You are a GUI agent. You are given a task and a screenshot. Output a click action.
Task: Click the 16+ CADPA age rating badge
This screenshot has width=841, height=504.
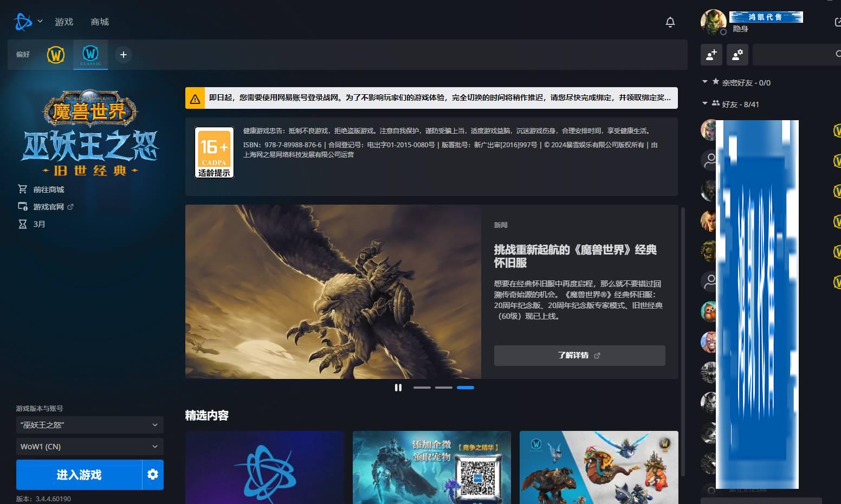(214, 153)
